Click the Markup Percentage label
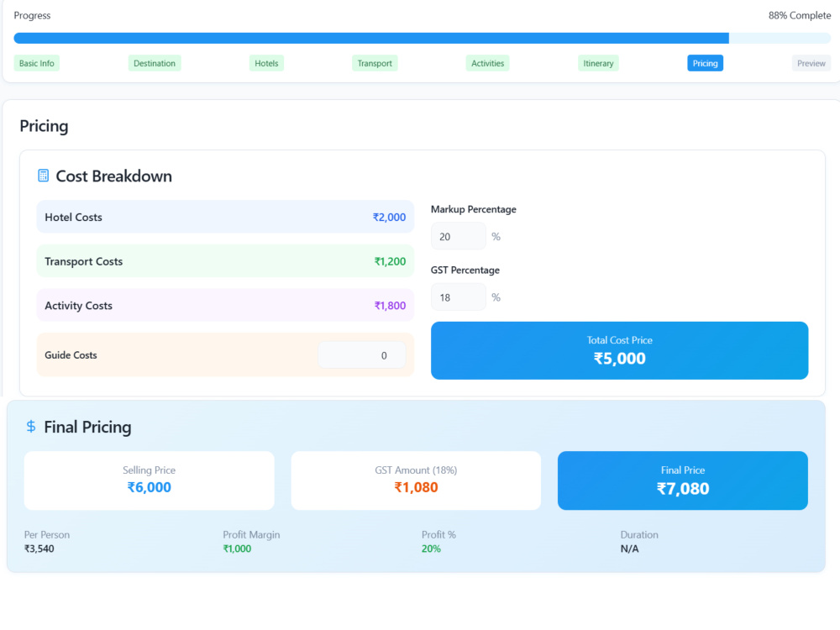Image resolution: width=840 pixels, height=630 pixels. tap(474, 209)
